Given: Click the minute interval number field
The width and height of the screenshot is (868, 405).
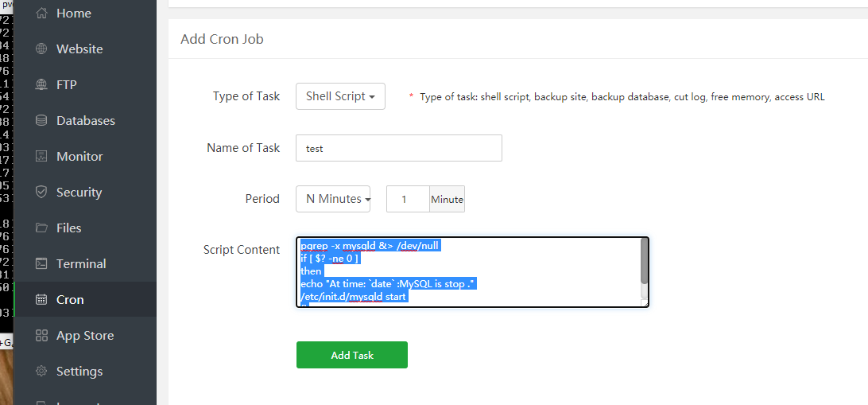Looking at the screenshot, I should point(408,199).
